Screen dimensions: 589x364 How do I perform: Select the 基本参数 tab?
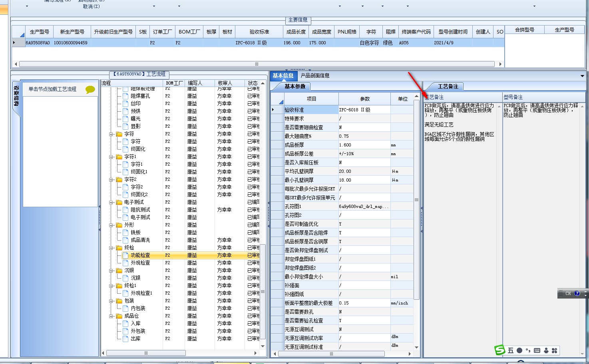(x=295, y=86)
